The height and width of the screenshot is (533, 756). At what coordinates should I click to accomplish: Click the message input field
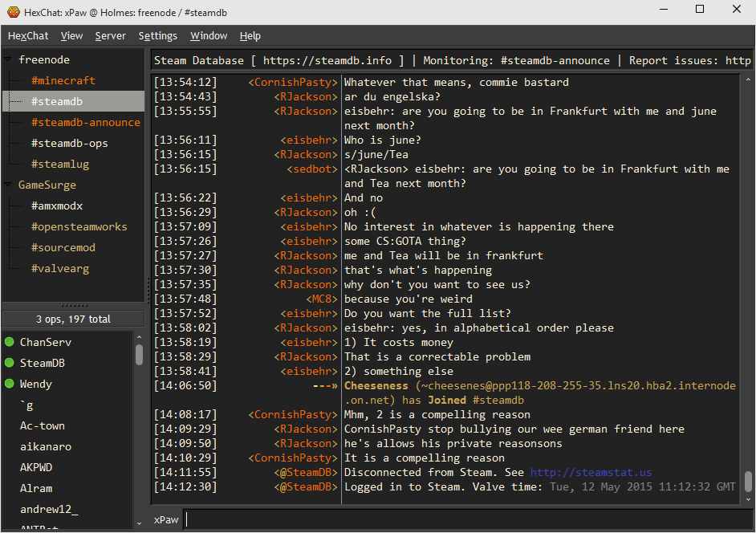tap(465, 520)
